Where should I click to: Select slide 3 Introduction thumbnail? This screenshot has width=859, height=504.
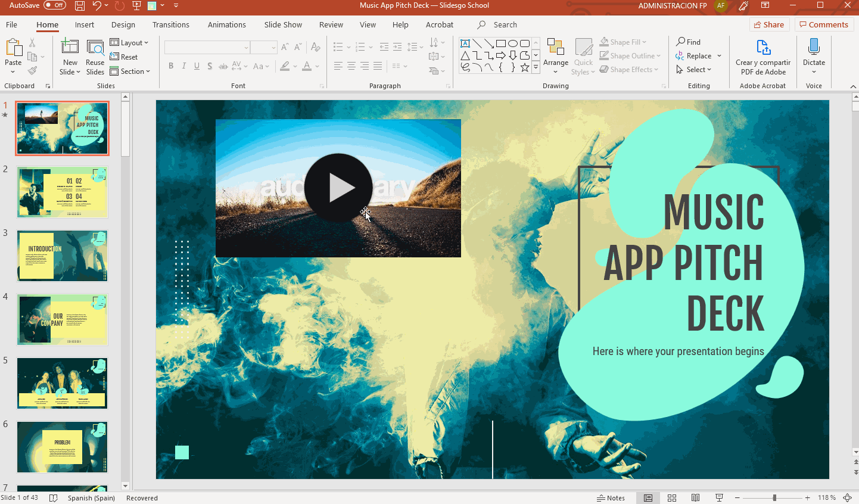[x=62, y=256]
